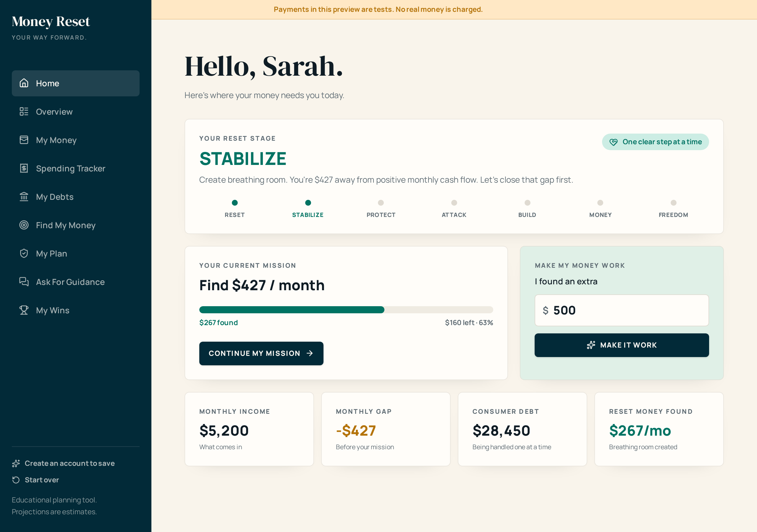Open Ask For Guidance chat icon
The width and height of the screenshot is (757, 532).
pyautogui.click(x=24, y=281)
